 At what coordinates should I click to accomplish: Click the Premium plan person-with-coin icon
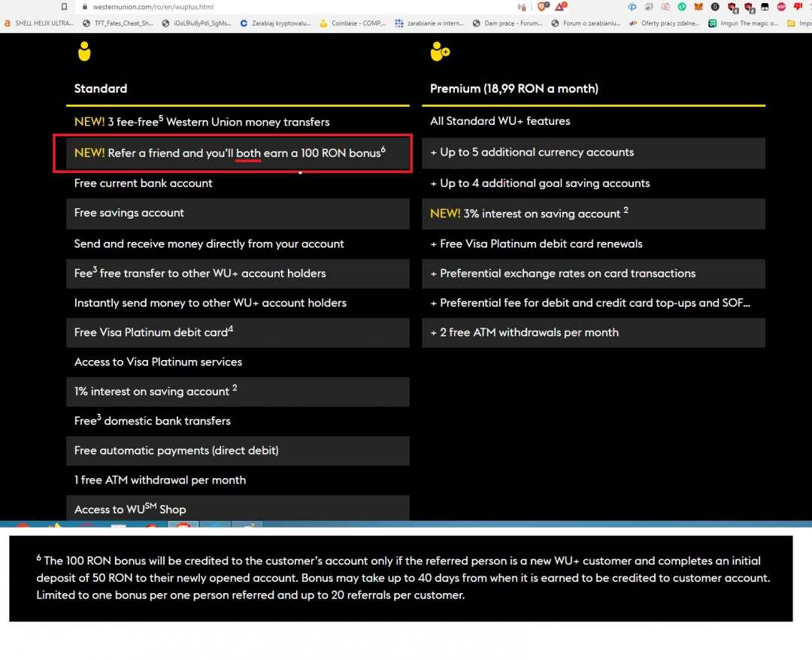point(439,51)
